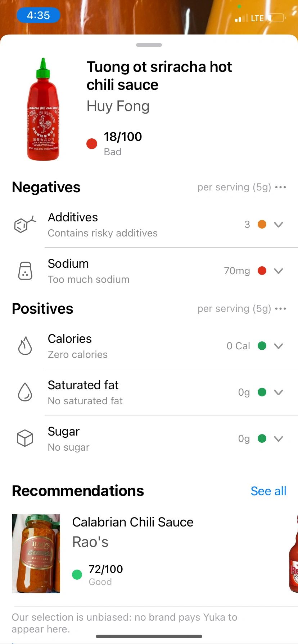The width and height of the screenshot is (298, 644).
Task: Expand the Saturated fat chevron
Action: click(278, 392)
